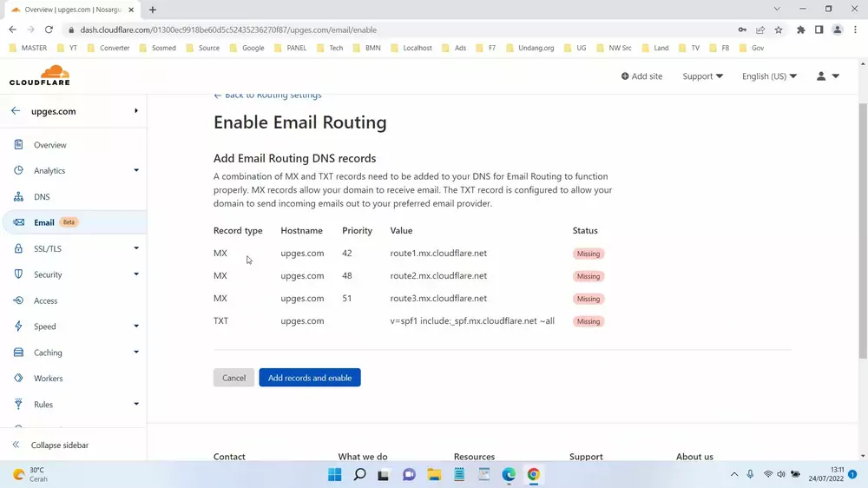Click the Rules funnel icon

(18, 404)
